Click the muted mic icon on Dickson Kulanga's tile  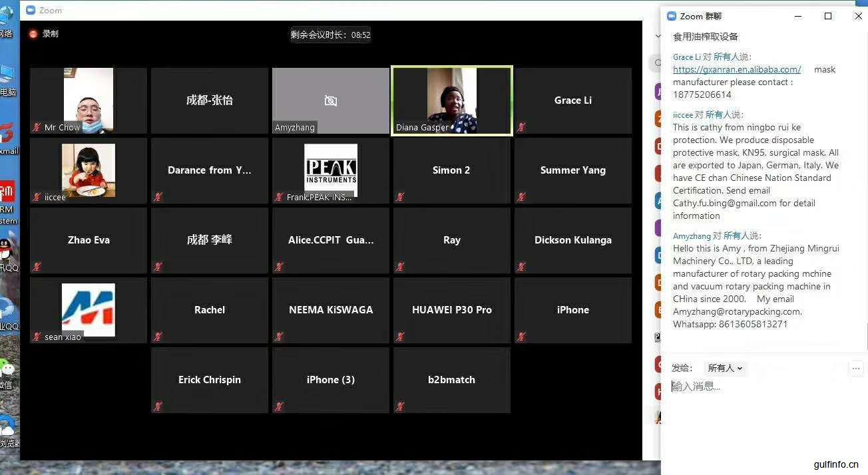point(521,267)
